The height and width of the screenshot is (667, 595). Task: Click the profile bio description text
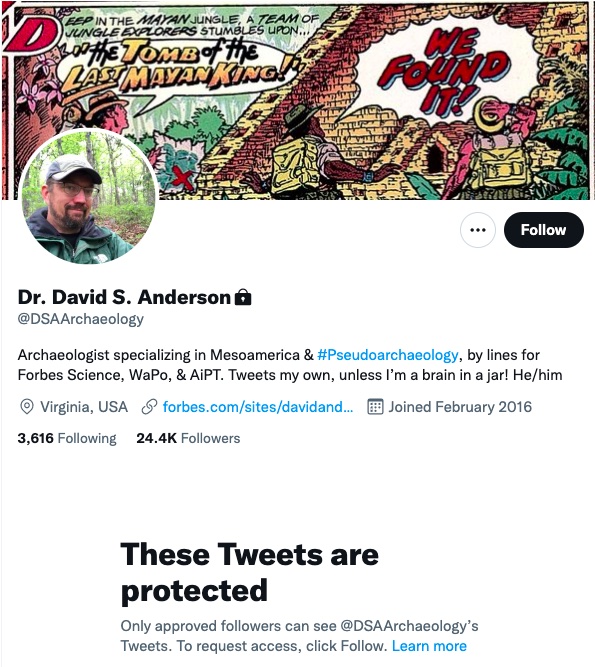tap(290, 365)
